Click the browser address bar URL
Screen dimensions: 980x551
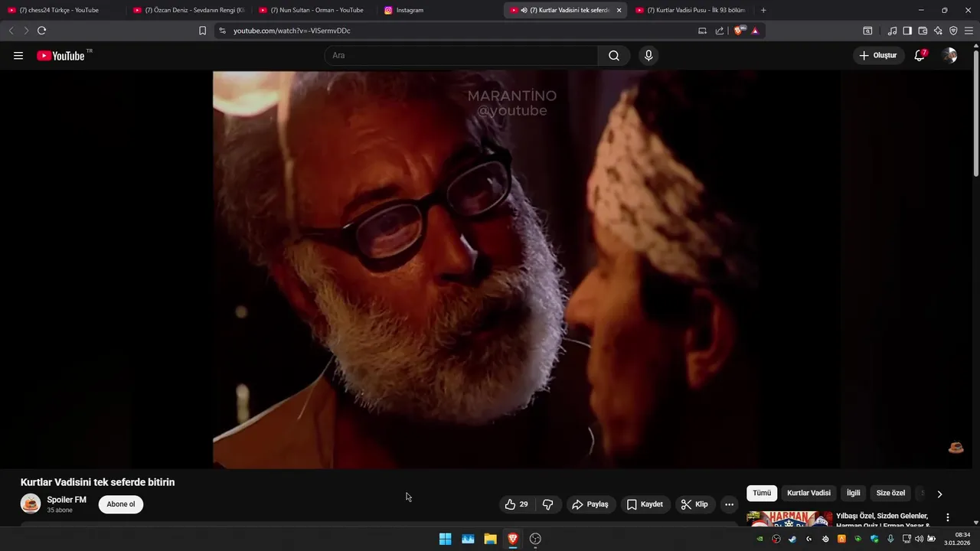pos(292,31)
